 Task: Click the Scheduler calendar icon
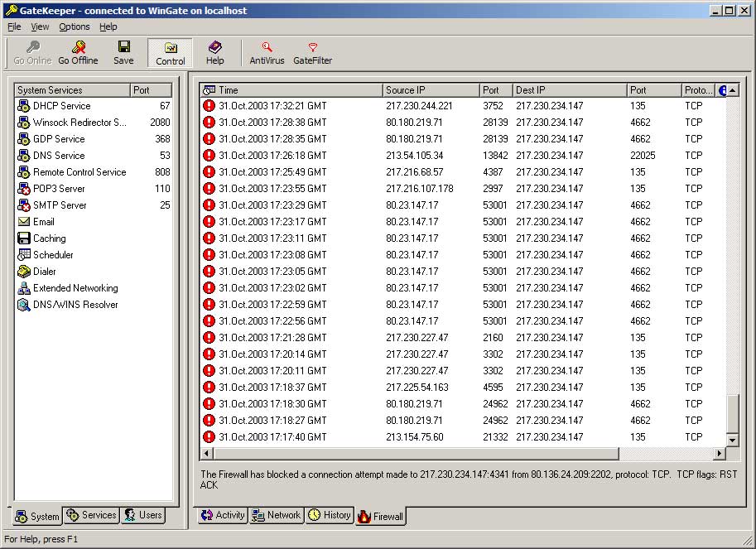(24, 254)
